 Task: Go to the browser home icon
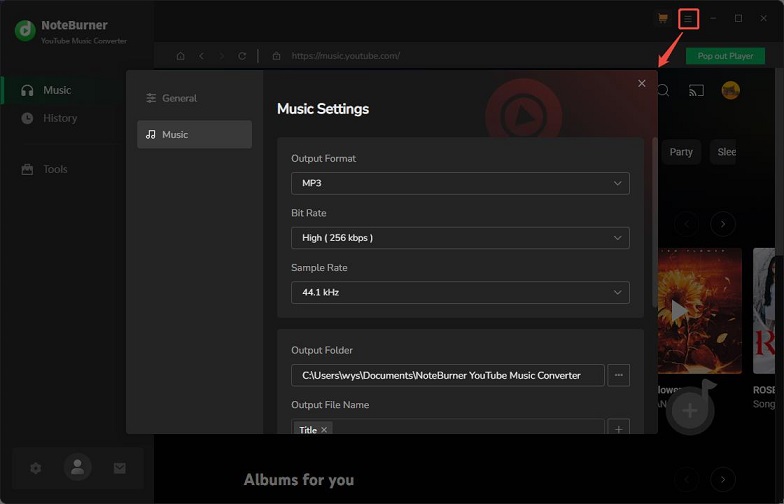click(x=180, y=56)
